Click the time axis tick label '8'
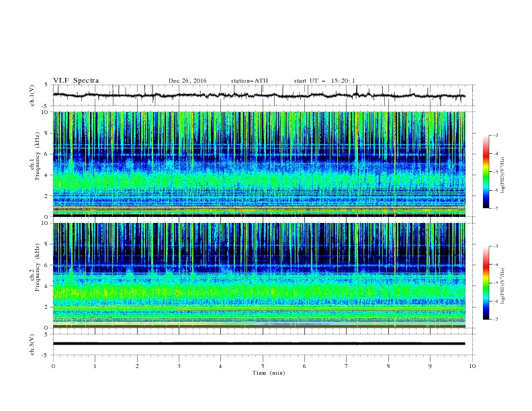This screenshot has width=532, height=411. [x=388, y=366]
